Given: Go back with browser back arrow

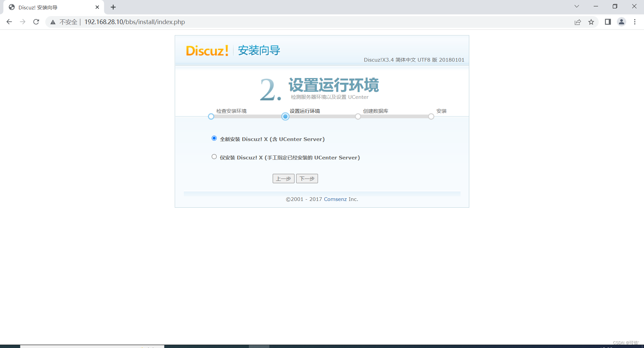Looking at the screenshot, I should [x=9, y=22].
